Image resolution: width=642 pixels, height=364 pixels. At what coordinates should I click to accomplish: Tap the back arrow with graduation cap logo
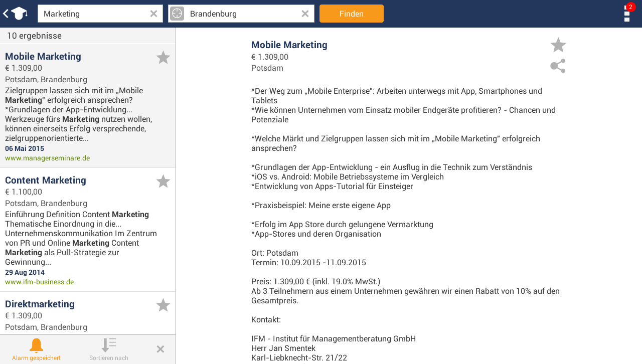(x=15, y=14)
